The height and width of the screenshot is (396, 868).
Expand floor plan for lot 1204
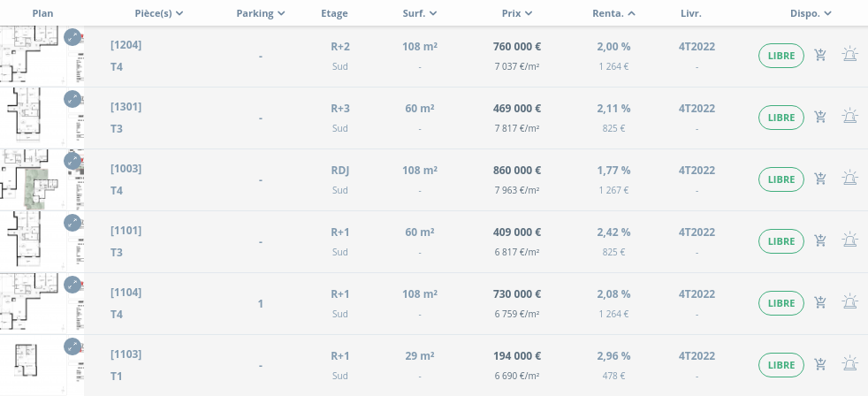pyautogui.click(x=72, y=37)
